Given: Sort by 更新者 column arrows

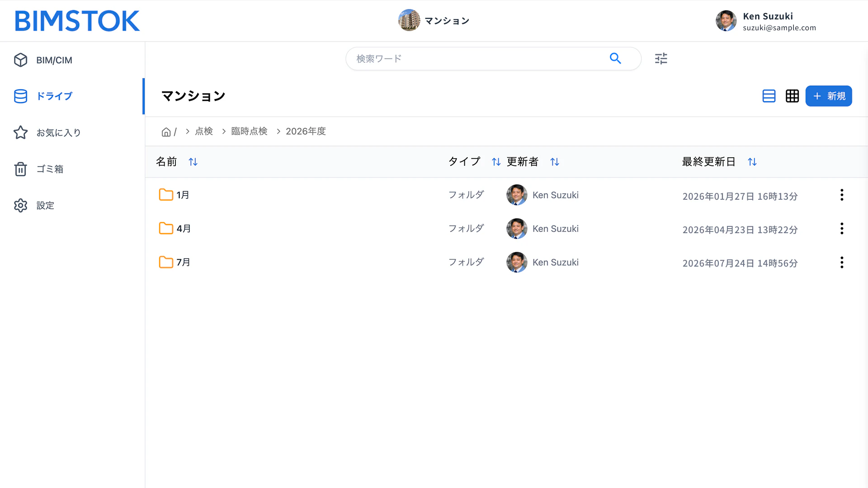Looking at the screenshot, I should (555, 162).
